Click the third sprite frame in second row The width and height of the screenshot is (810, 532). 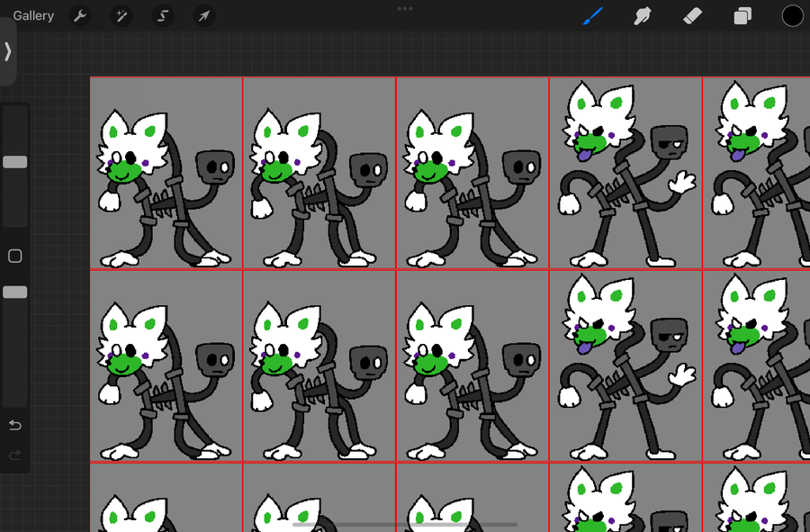point(472,365)
